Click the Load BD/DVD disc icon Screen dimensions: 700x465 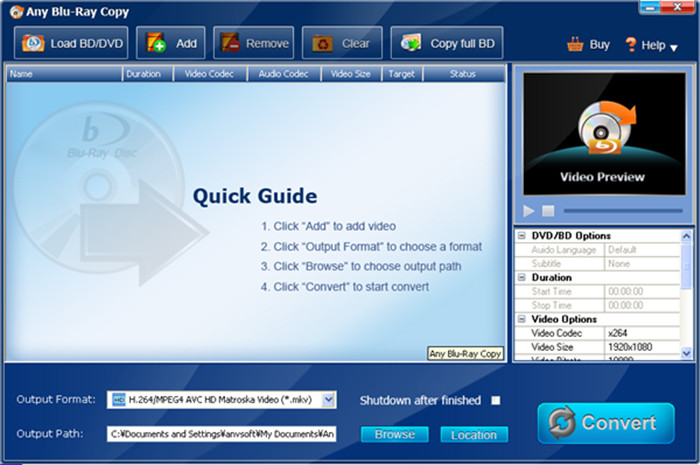(33, 43)
